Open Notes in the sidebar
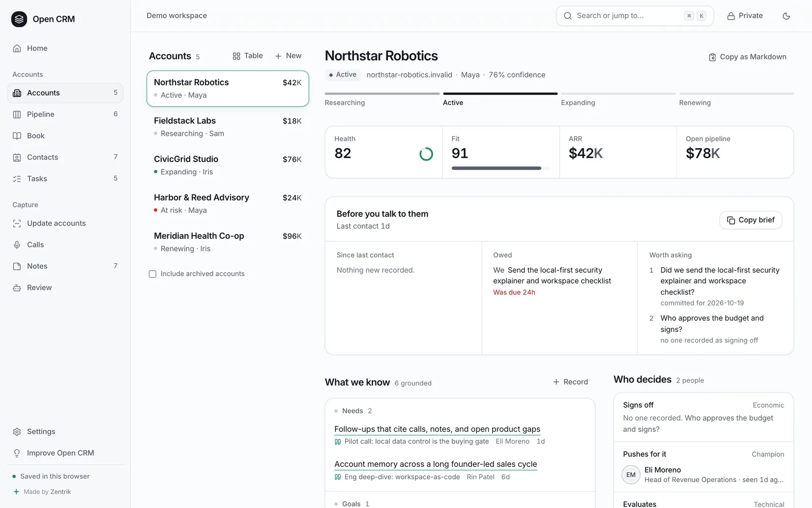 [x=65, y=266]
